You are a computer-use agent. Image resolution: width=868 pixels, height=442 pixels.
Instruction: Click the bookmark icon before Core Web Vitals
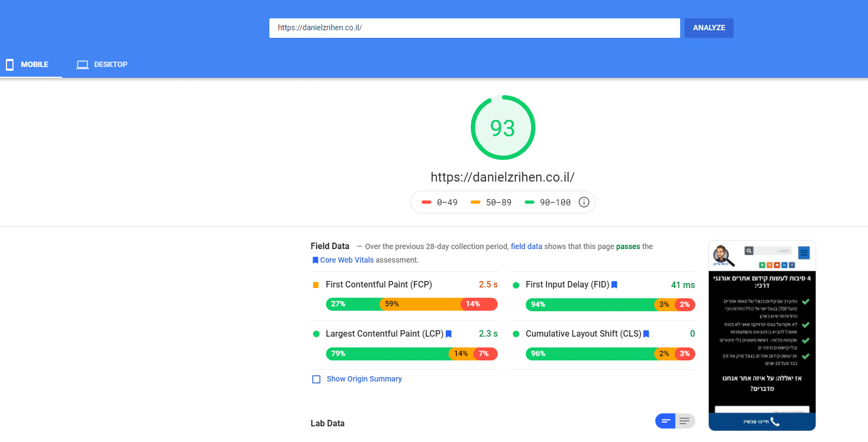(x=315, y=260)
